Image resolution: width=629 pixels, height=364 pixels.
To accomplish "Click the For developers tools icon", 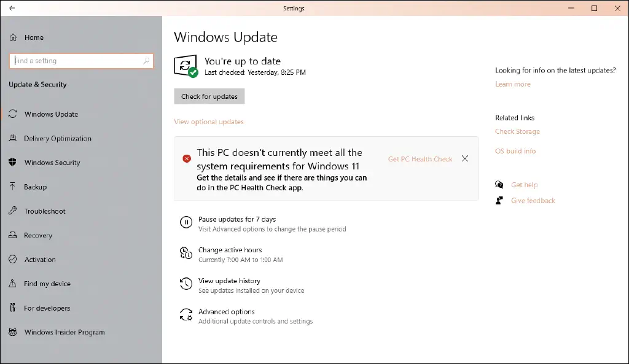I will click(13, 308).
